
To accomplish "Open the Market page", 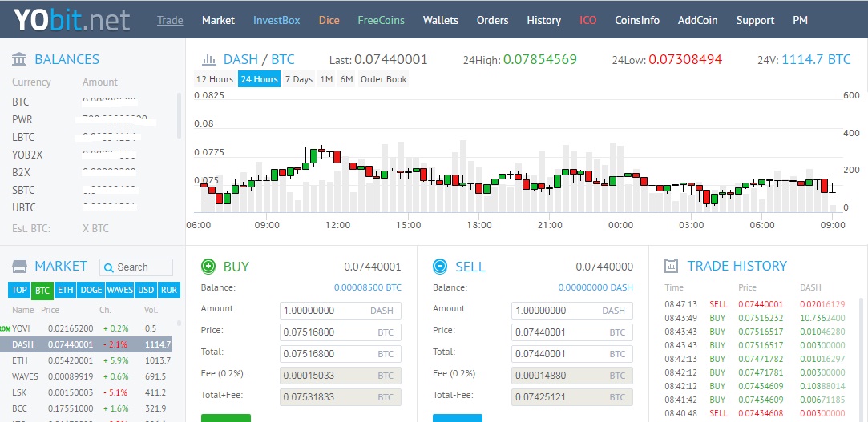I will pyautogui.click(x=218, y=21).
